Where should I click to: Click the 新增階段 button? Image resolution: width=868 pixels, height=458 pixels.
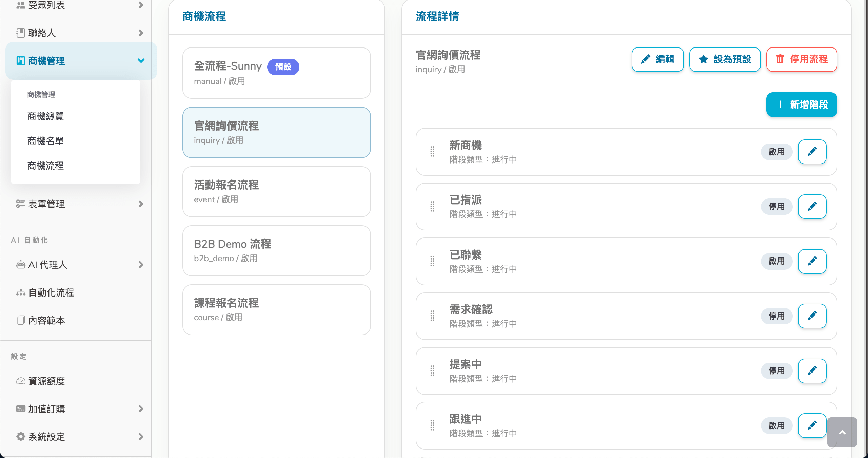tap(802, 104)
